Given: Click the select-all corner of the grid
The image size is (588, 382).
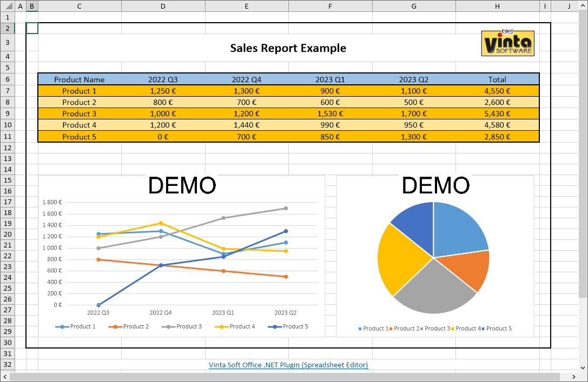Looking at the screenshot, I should click(7, 6).
